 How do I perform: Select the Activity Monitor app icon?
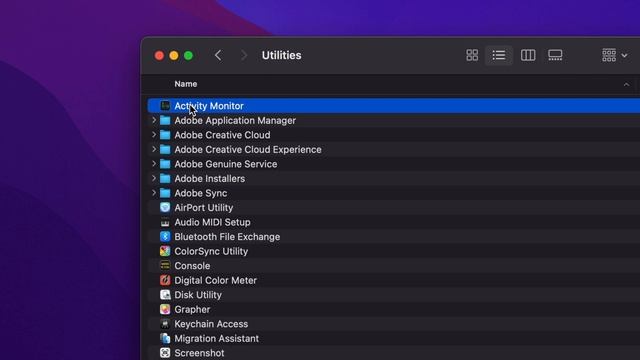[x=165, y=106]
